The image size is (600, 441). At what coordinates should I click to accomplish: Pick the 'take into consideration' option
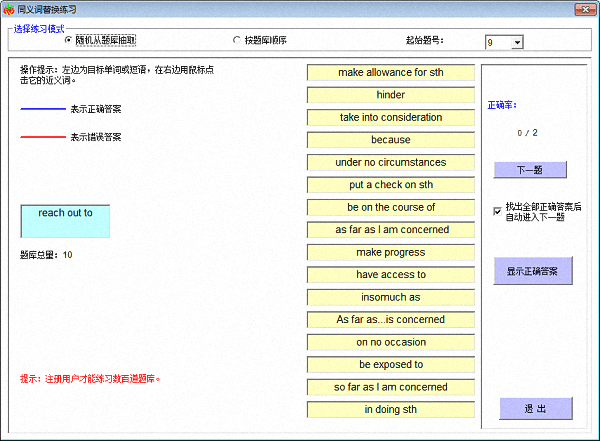click(x=390, y=118)
